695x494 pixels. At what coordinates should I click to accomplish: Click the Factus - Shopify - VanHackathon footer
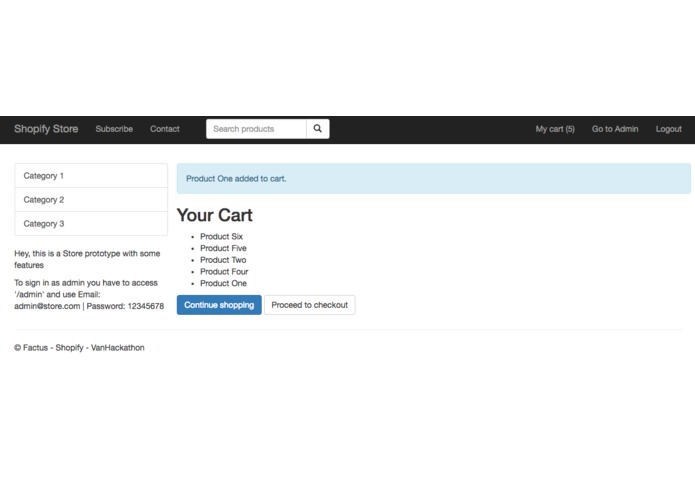coord(79,348)
